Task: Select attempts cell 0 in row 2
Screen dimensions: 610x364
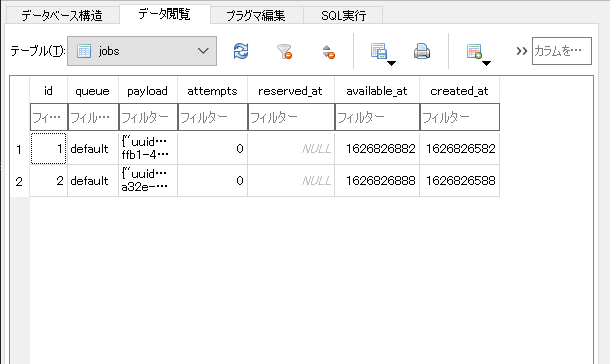Action: point(213,180)
